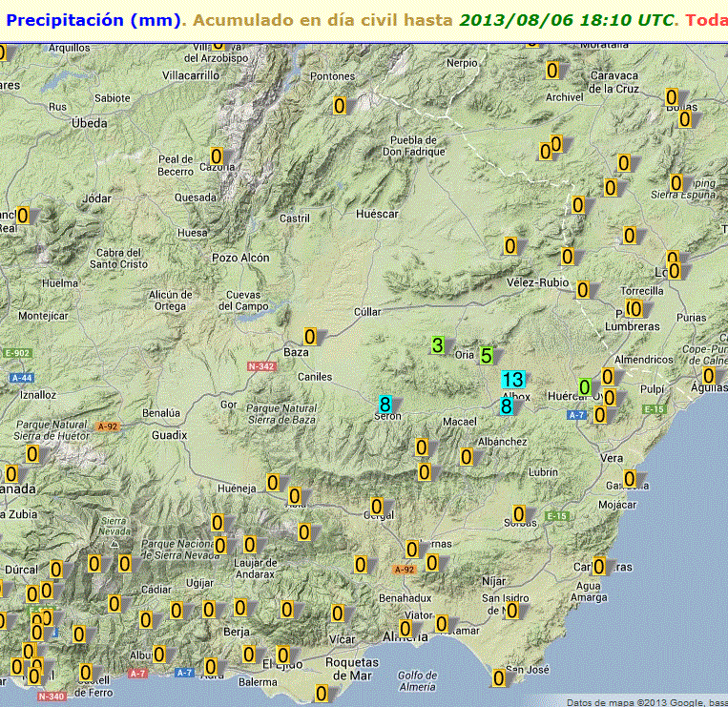
Task: Click the 0 mm marker at Tabernas
Action: (x=412, y=550)
